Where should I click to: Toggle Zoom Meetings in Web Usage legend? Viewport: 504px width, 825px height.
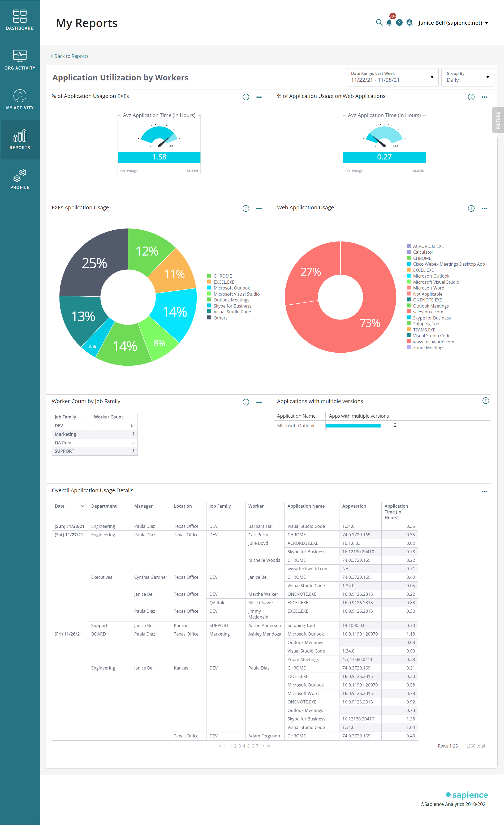pyautogui.click(x=426, y=348)
